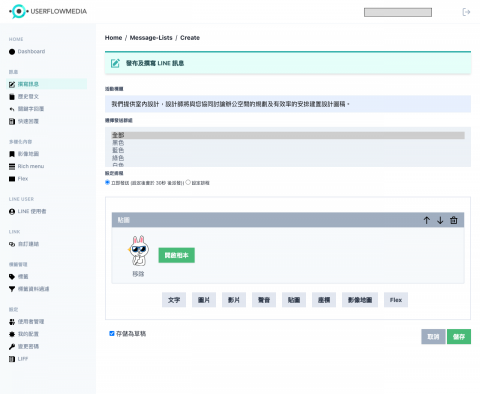Click the Rich menu bars icon
This screenshot has height=394, width=480.
pyautogui.click(x=12, y=166)
